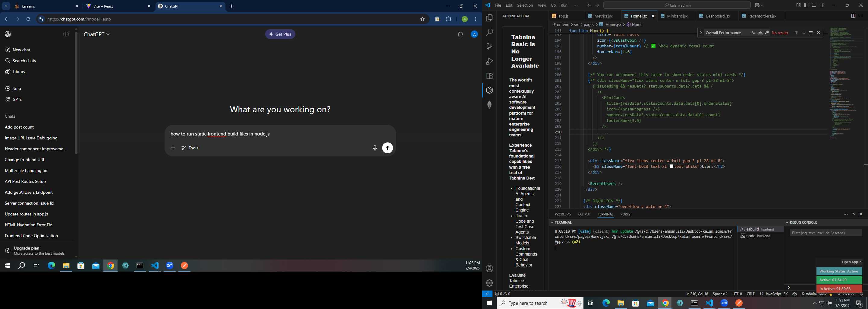The height and width of the screenshot is (309, 868).
Task: Toggle Find in Selection in find widget
Action: 811,33
